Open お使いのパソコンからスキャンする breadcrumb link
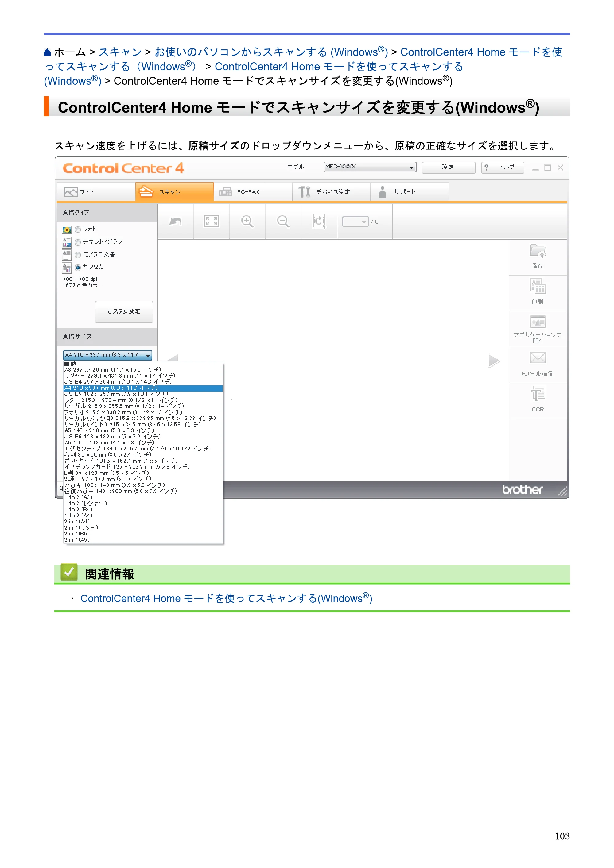Image resolution: width=614 pixels, height=868 pixels. [271, 52]
